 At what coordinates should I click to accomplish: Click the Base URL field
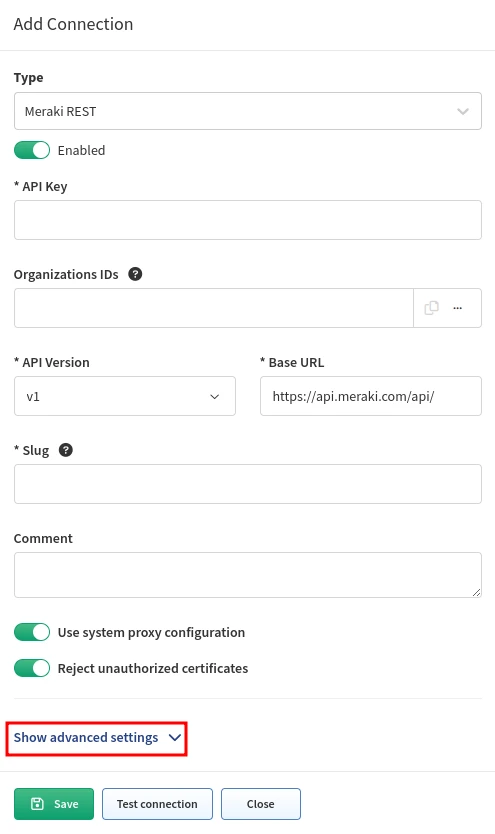click(x=371, y=396)
